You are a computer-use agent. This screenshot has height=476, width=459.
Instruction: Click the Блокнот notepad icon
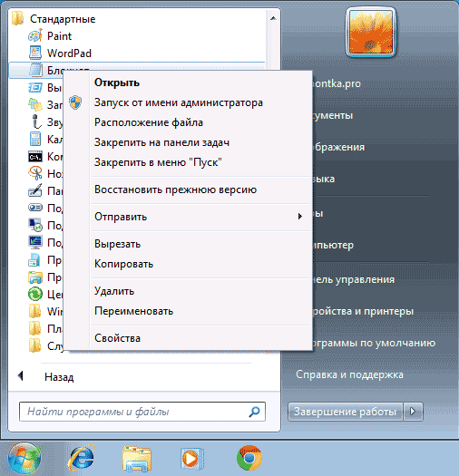(35, 70)
